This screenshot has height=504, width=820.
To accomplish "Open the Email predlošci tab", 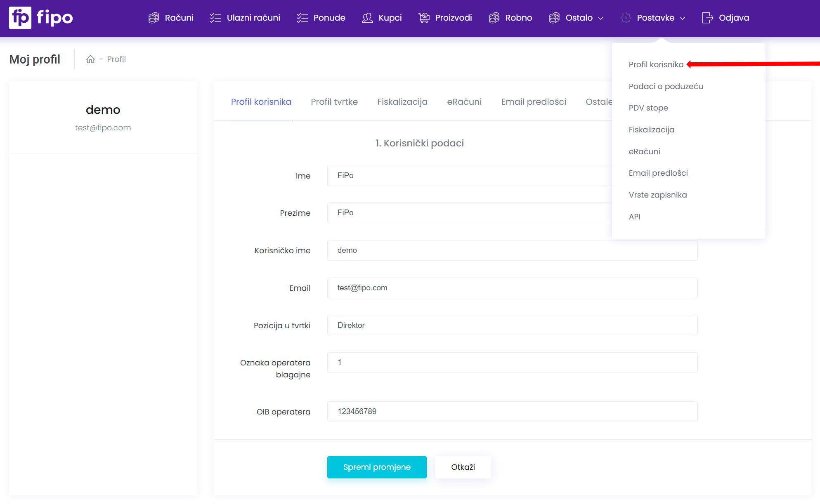I will click(x=533, y=102).
